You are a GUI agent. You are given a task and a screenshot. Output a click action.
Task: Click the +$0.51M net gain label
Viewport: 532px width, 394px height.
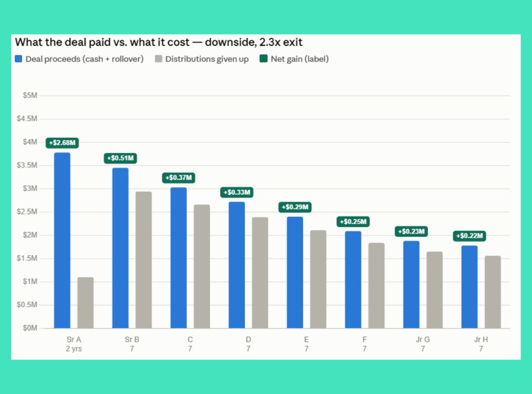click(121, 158)
